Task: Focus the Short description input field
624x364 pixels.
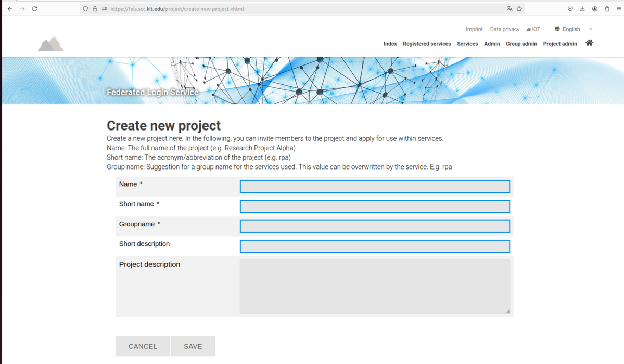Action: [375, 246]
